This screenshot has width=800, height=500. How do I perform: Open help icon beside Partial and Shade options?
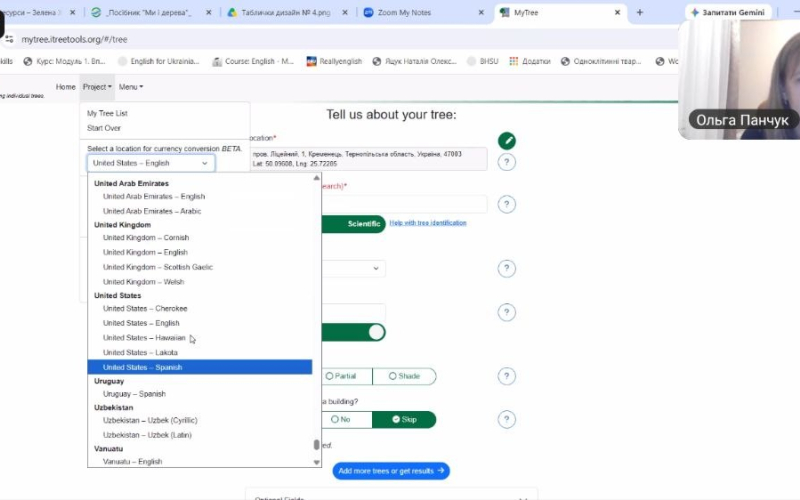tap(507, 377)
